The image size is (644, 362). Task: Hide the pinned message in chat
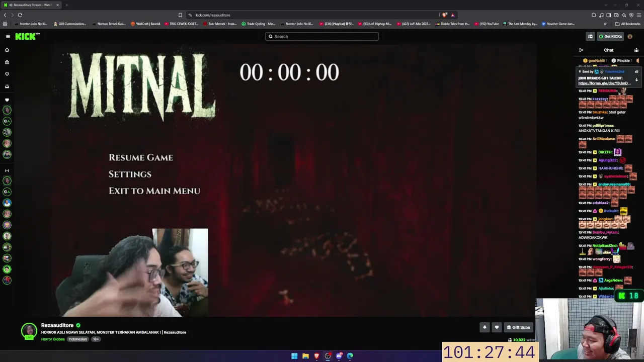[636, 72]
